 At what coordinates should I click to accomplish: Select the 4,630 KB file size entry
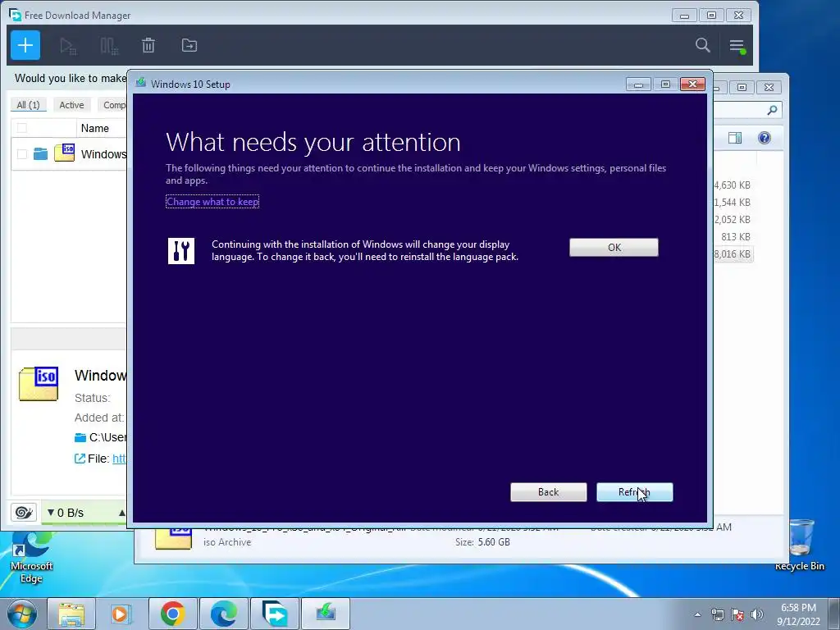(733, 185)
